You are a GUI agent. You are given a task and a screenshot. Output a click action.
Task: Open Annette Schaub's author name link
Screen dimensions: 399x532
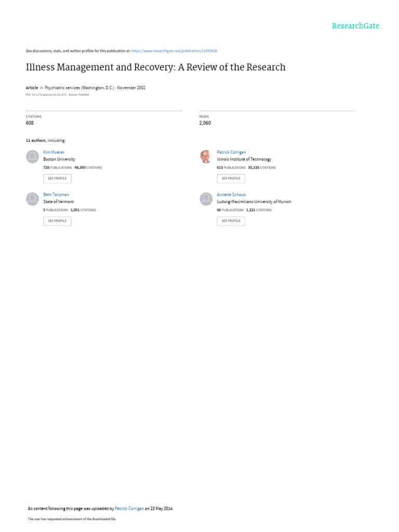(231, 194)
